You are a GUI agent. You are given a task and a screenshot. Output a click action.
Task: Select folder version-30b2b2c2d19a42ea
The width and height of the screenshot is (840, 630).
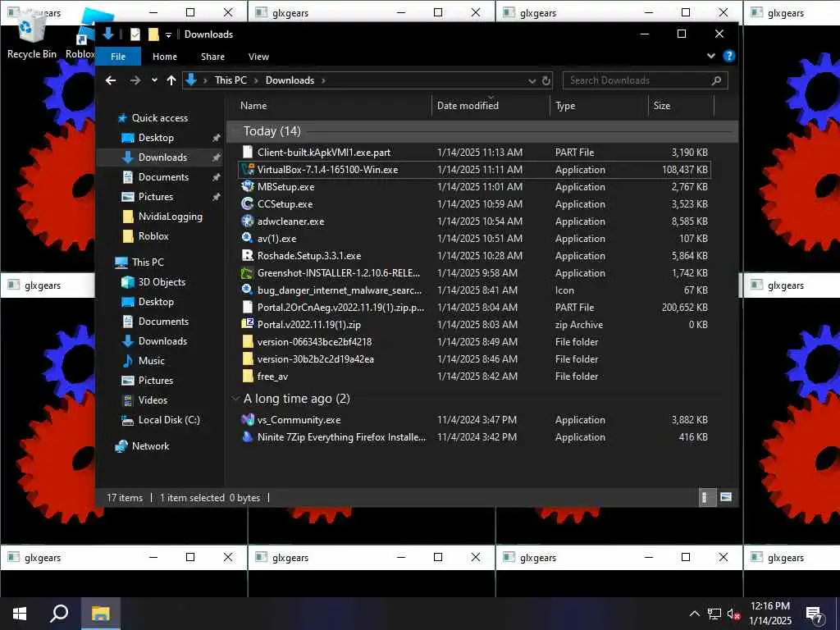pos(315,359)
